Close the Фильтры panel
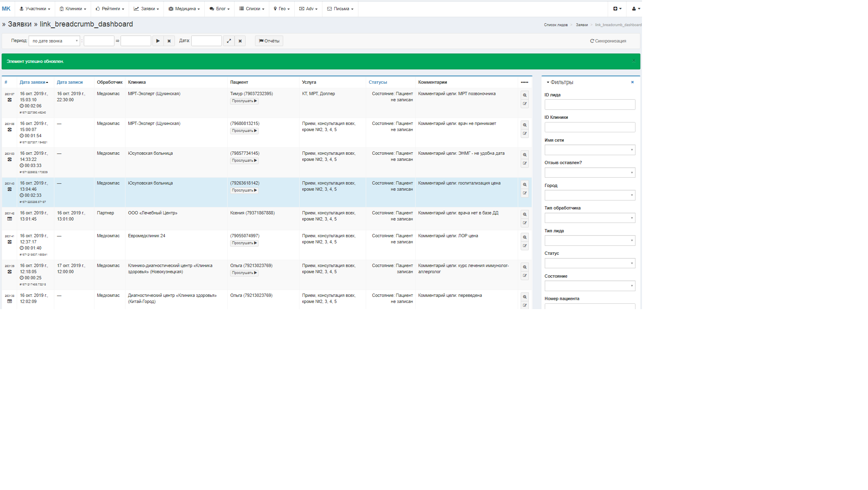Image resolution: width=868 pixels, height=490 pixels. (x=632, y=82)
